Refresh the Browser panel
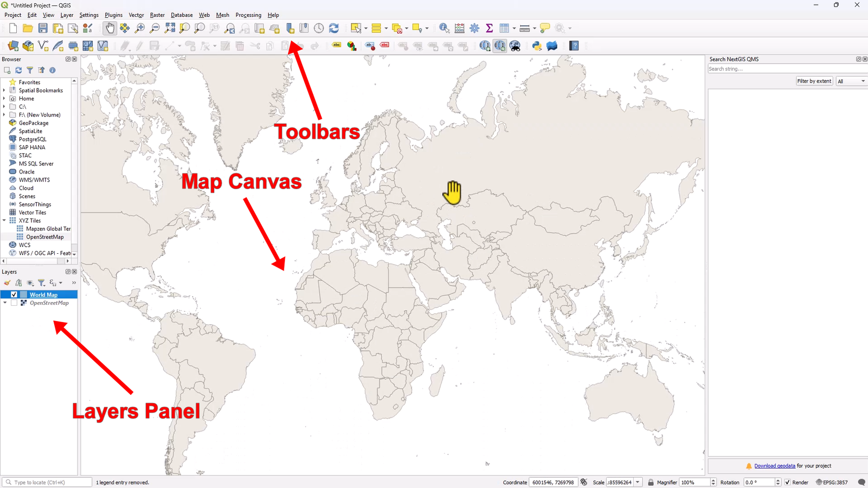 (x=18, y=70)
